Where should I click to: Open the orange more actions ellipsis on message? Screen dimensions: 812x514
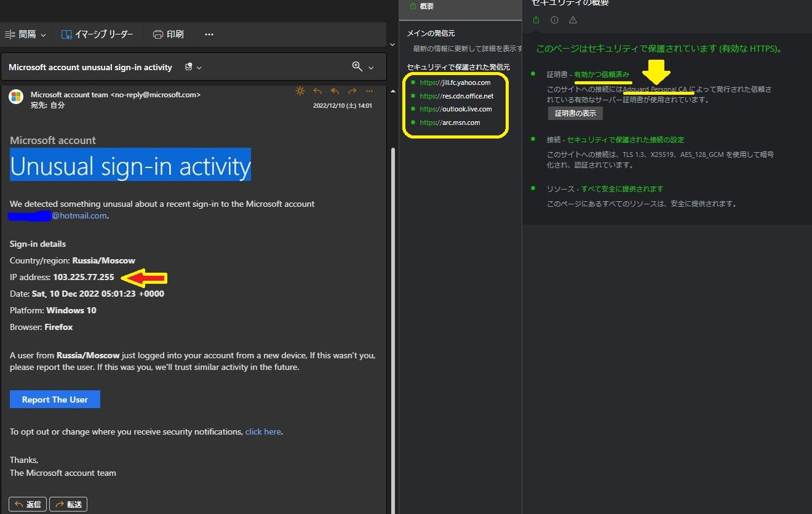tap(370, 91)
